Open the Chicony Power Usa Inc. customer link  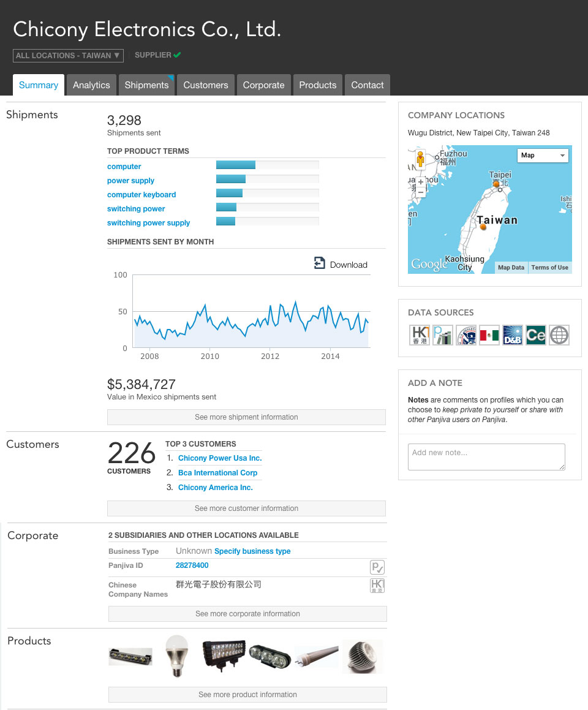pos(219,458)
